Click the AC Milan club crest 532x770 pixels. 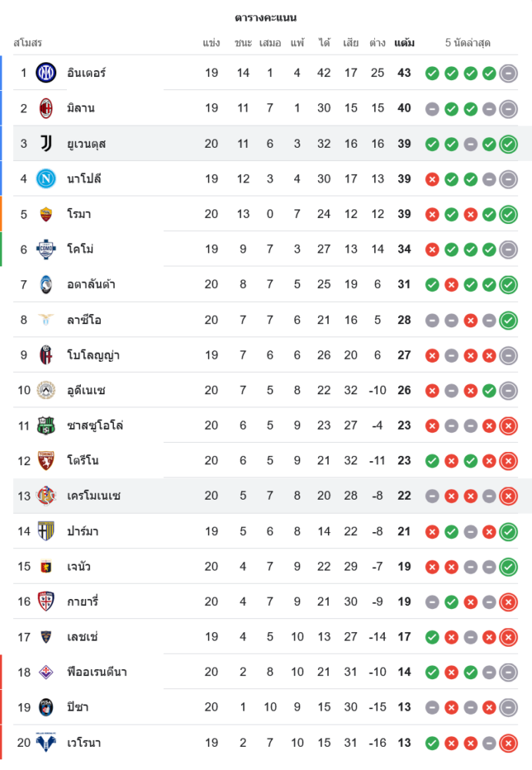(x=46, y=109)
